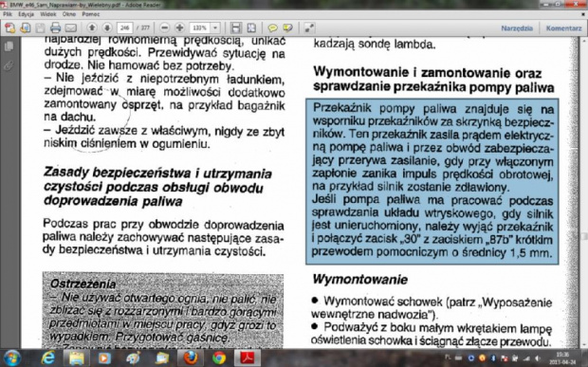This screenshot has width=588, height=367.
Task: Open the email attachment icon
Action: [71, 28]
